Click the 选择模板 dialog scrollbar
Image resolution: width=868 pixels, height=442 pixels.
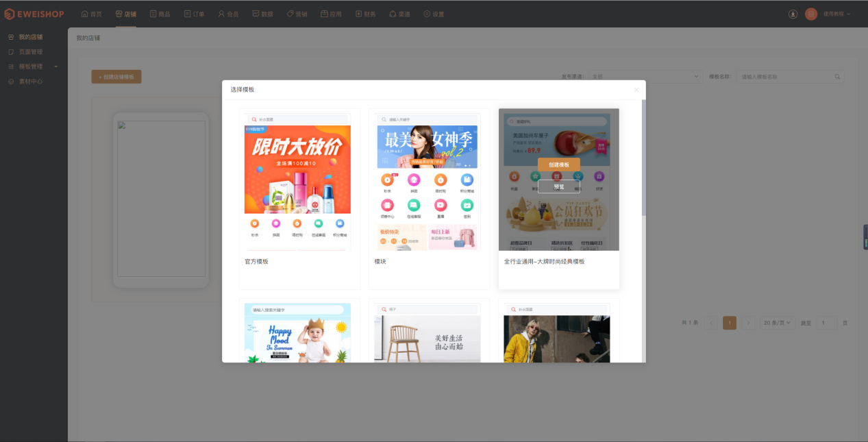(x=643, y=158)
